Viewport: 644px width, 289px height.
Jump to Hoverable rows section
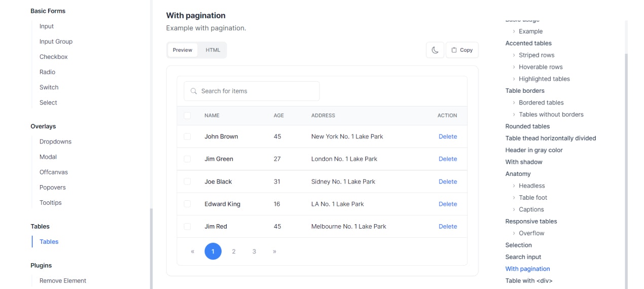[x=541, y=67]
